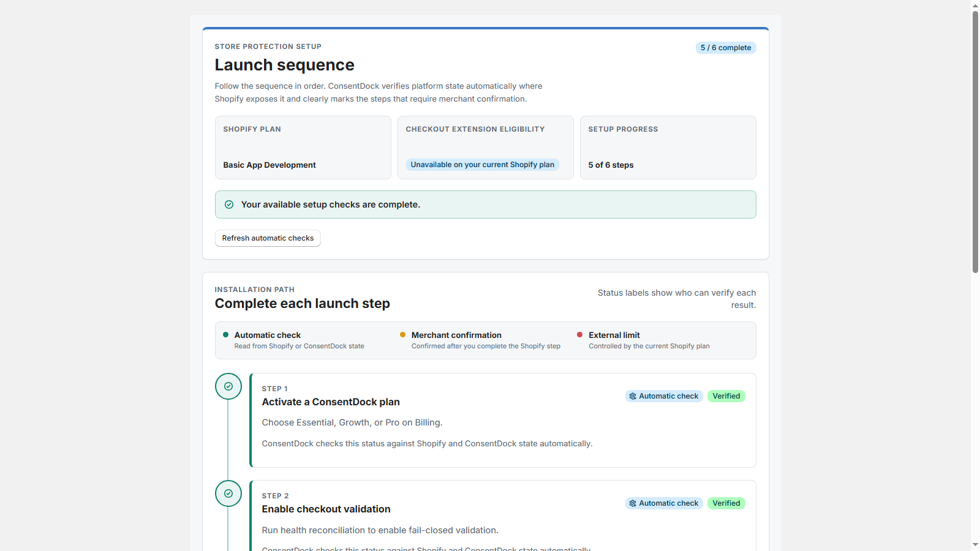Click the Step 2 checkmark circle icon
This screenshot has width=980, height=551.
[228, 493]
